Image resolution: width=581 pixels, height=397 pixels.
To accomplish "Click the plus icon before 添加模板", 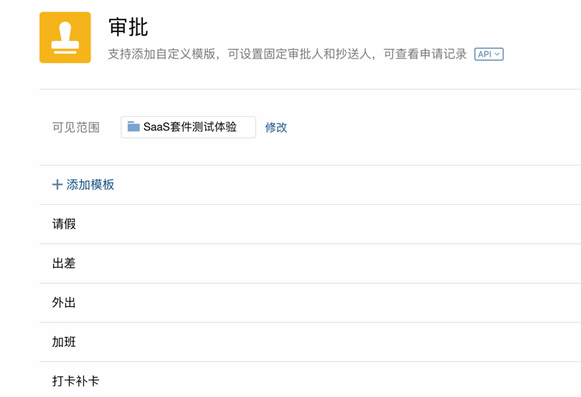I will (x=57, y=184).
